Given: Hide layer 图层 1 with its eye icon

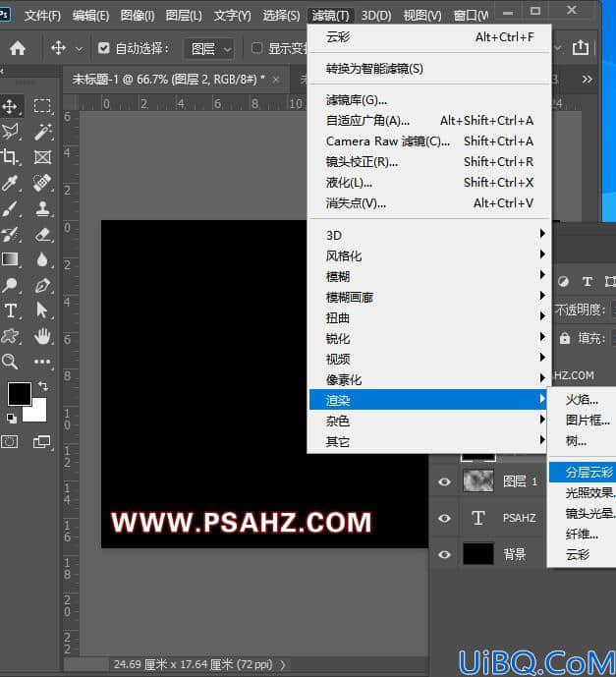Looking at the screenshot, I should (445, 481).
